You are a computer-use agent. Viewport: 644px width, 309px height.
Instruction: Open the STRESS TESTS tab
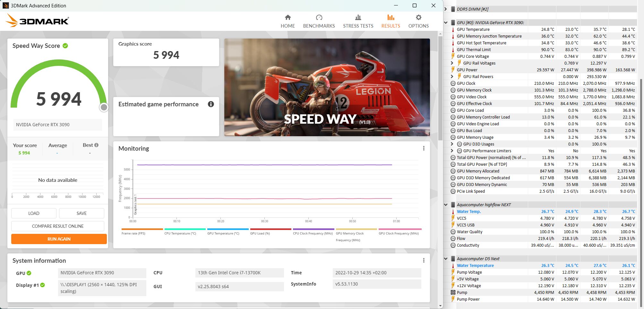(358, 22)
